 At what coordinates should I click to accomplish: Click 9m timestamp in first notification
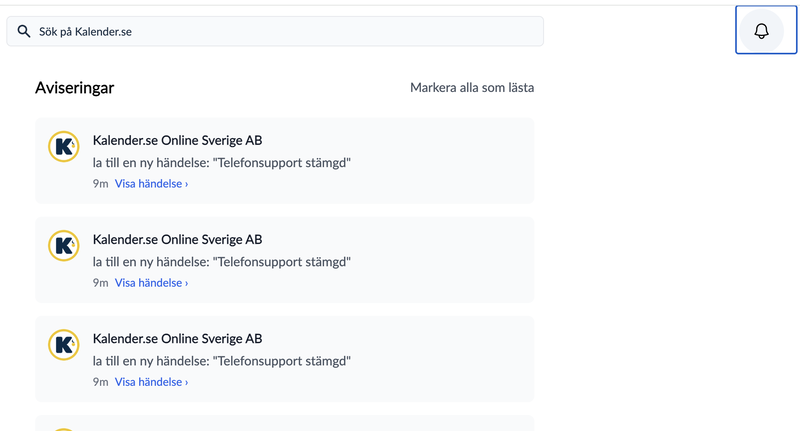tap(101, 184)
